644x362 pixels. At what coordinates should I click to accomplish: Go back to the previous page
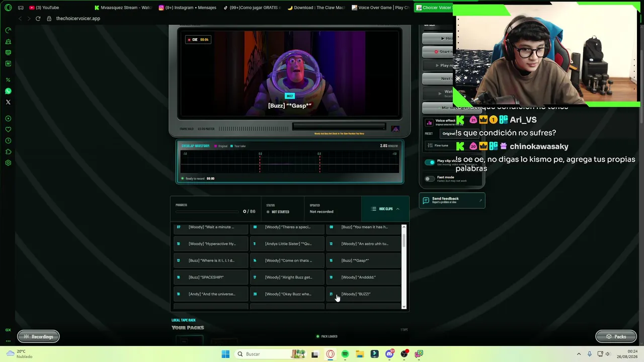20,19
